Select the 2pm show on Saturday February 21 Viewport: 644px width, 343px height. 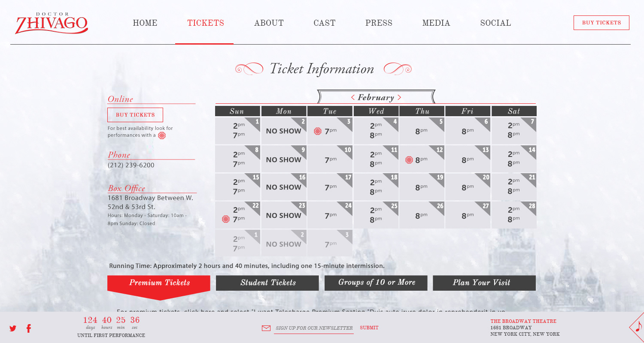click(514, 182)
